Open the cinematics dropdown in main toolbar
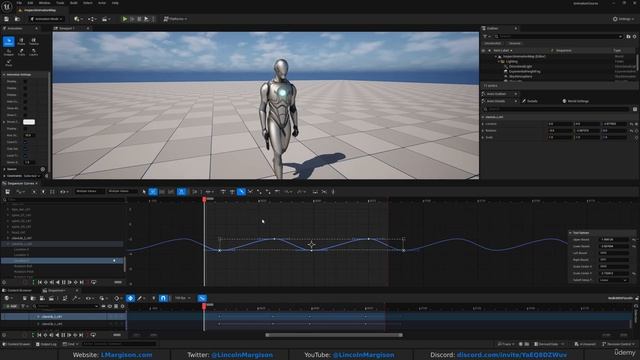640x360 pixels. point(106,19)
